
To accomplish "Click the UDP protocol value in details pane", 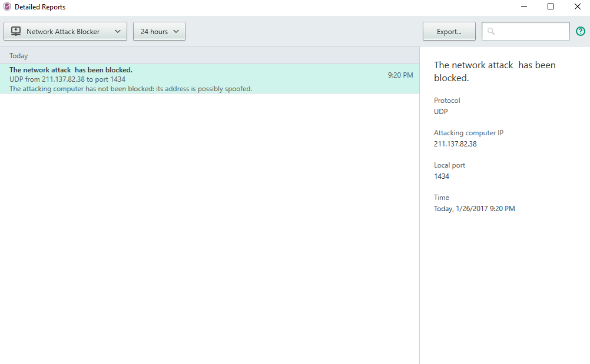I will [440, 112].
